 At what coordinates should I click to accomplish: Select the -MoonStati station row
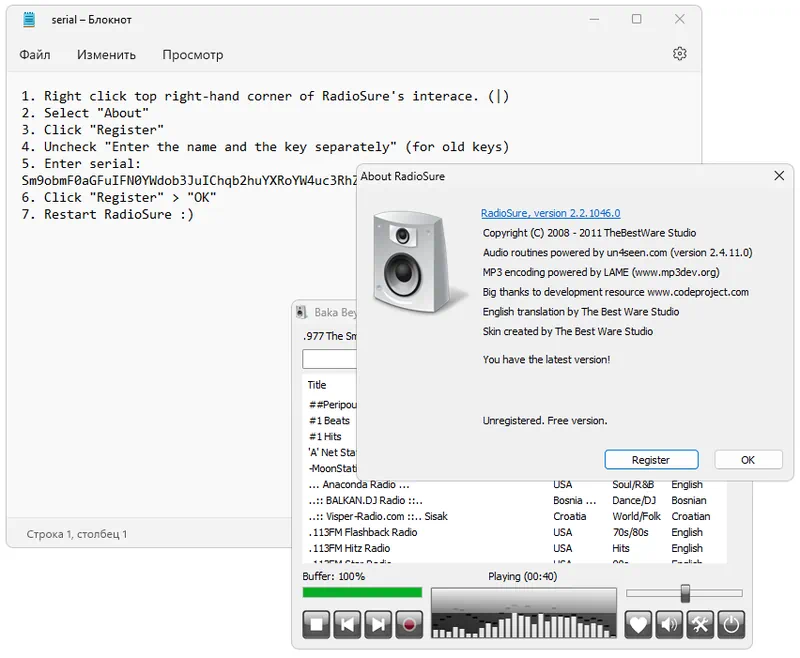(333, 468)
